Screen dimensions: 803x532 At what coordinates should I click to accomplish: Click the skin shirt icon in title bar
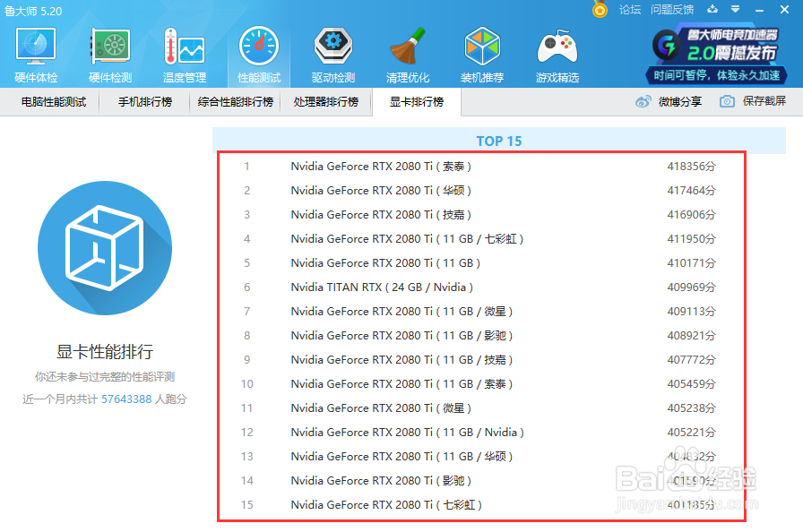click(x=712, y=9)
